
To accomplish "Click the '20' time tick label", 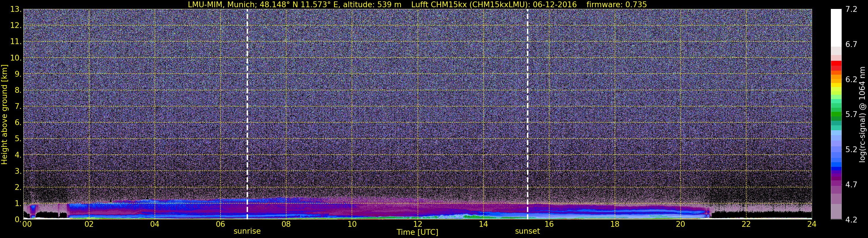I will (680, 224).
